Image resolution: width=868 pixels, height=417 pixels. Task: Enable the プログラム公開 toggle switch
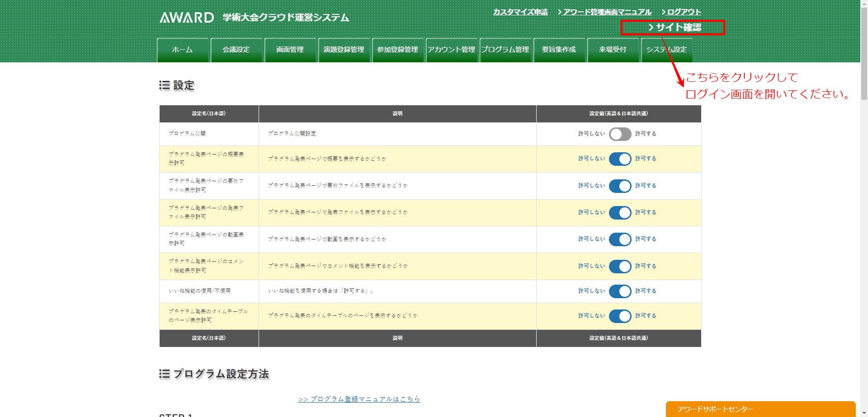click(620, 134)
